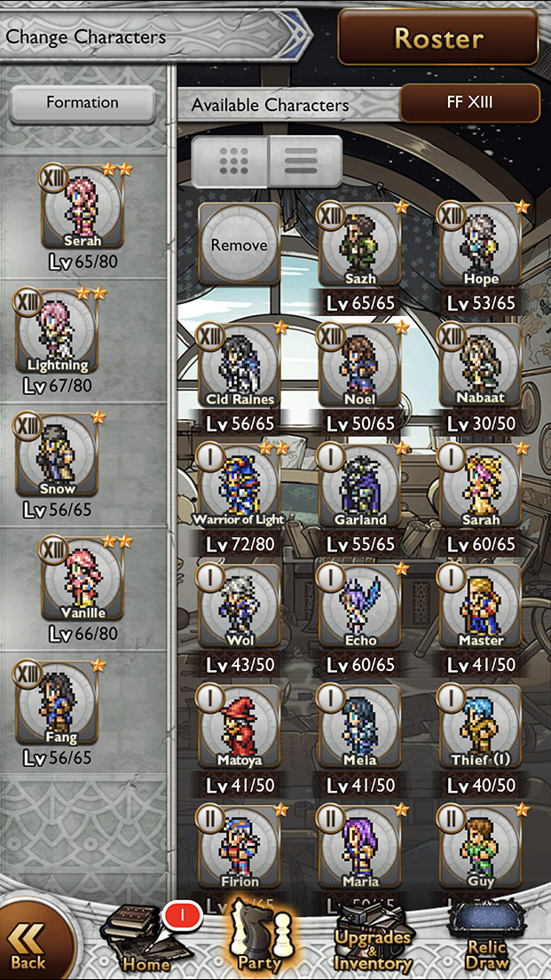Image resolution: width=551 pixels, height=980 pixels.
Task: Click the Roster button
Action: tap(438, 37)
